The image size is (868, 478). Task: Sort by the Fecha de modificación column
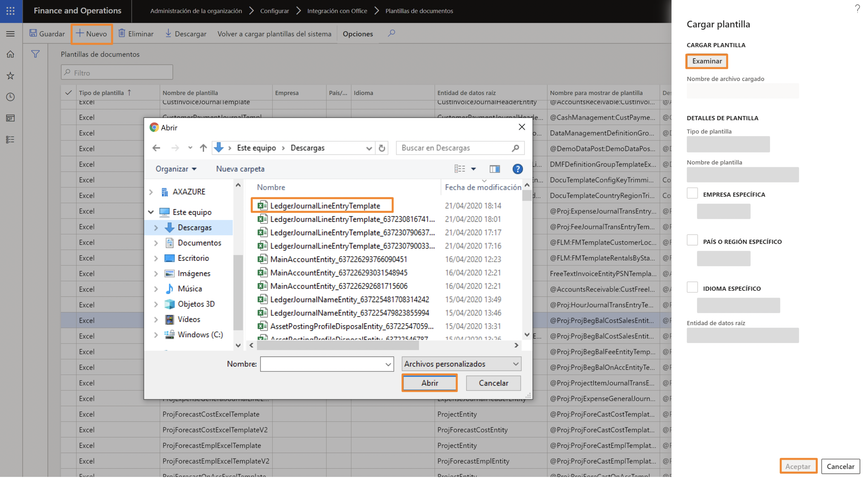point(483,187)
